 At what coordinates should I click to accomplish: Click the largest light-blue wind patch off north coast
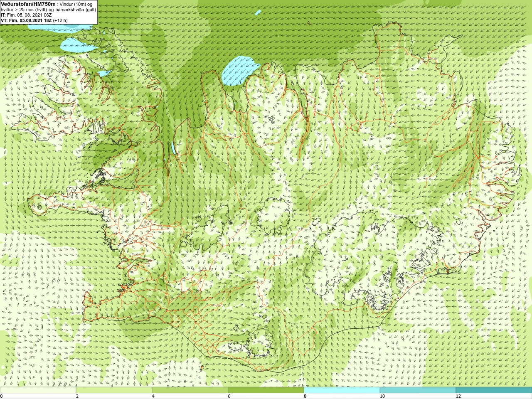[x=240, y=71]
